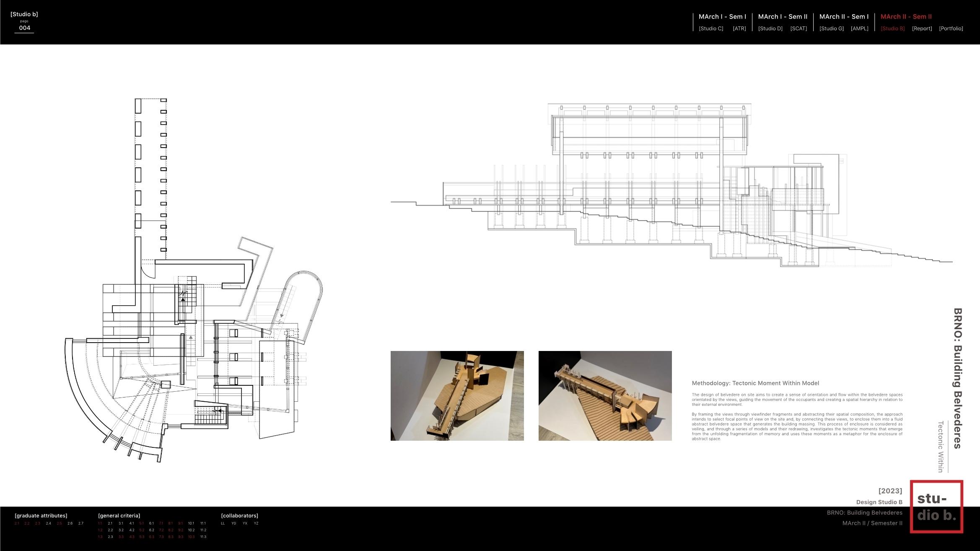Open the [ATR] link
980x551 pixels.
[739, 29]
